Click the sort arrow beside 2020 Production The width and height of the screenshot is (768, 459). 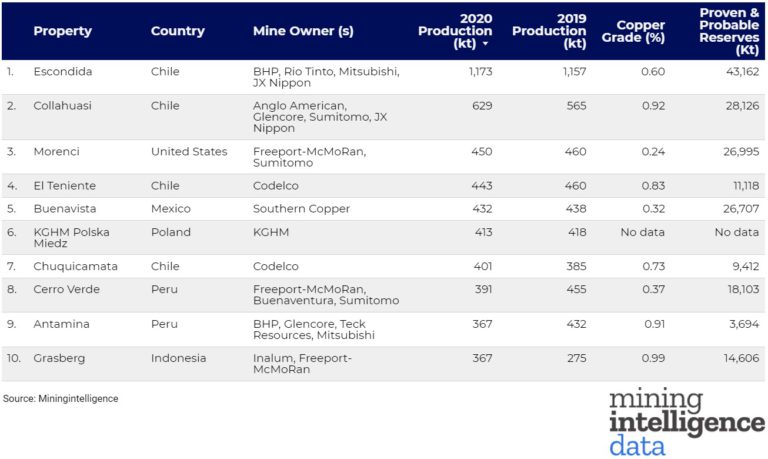point(485,44)
